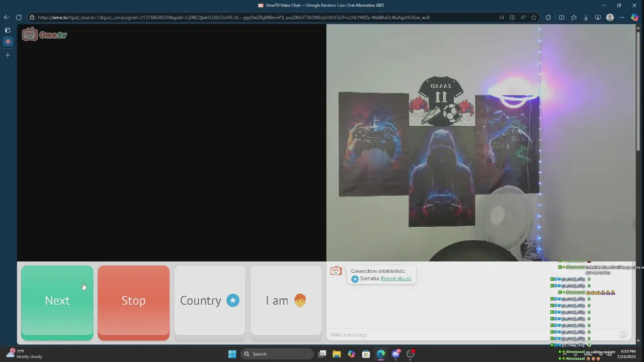
Task: Click the 6:53 PM clock
Action: [628, 351]
